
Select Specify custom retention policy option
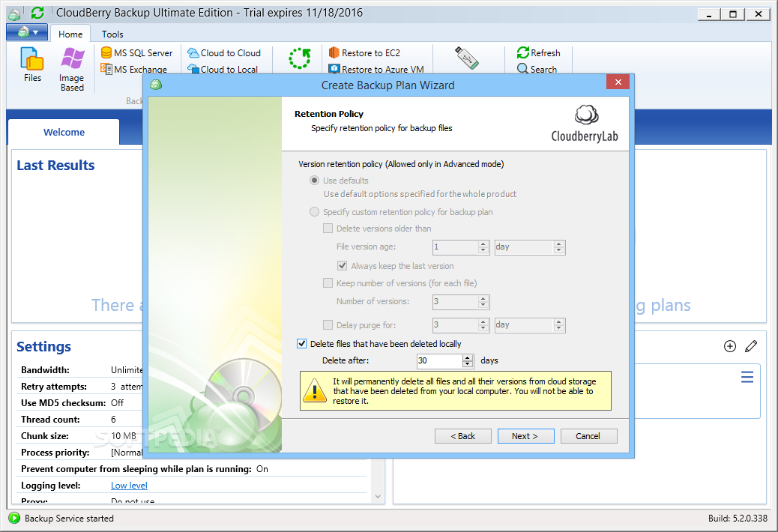[x=314, y=212]
